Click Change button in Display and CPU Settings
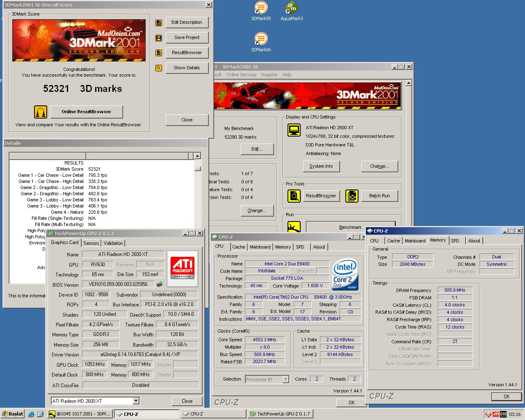 coord(379,166)
